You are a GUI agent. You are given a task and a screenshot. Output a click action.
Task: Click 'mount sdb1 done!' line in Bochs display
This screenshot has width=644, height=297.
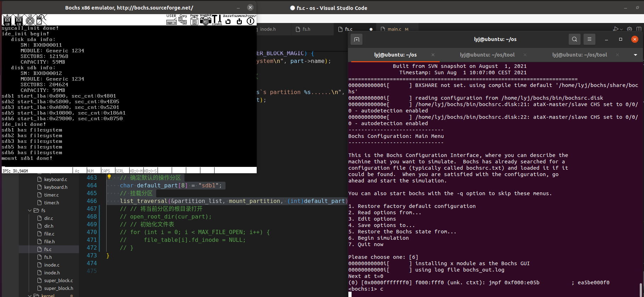[27, 158]
